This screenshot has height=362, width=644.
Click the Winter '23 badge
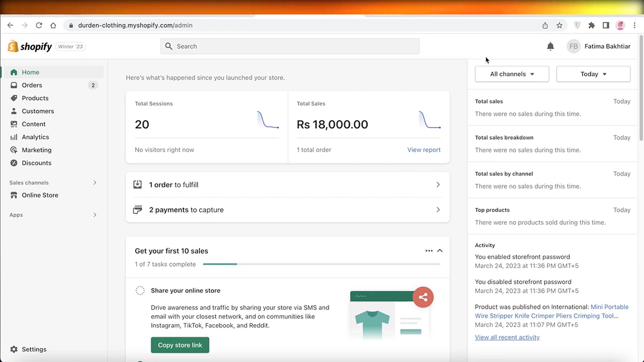tap(70, 47)
